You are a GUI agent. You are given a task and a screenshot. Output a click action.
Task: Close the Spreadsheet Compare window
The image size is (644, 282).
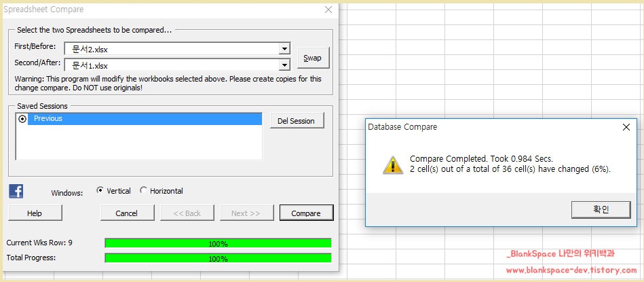click(x=328, y=10)
